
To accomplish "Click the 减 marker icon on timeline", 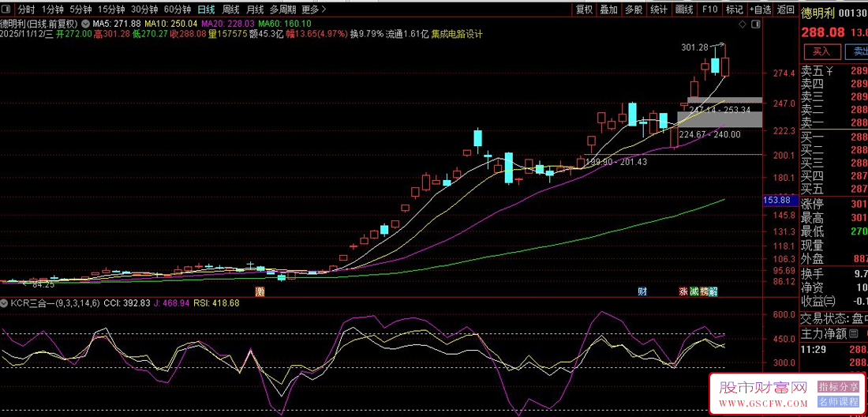I will coord(694,291).
